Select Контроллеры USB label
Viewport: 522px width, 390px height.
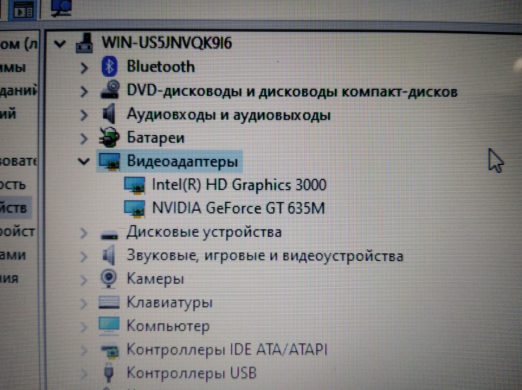[192, 373]
